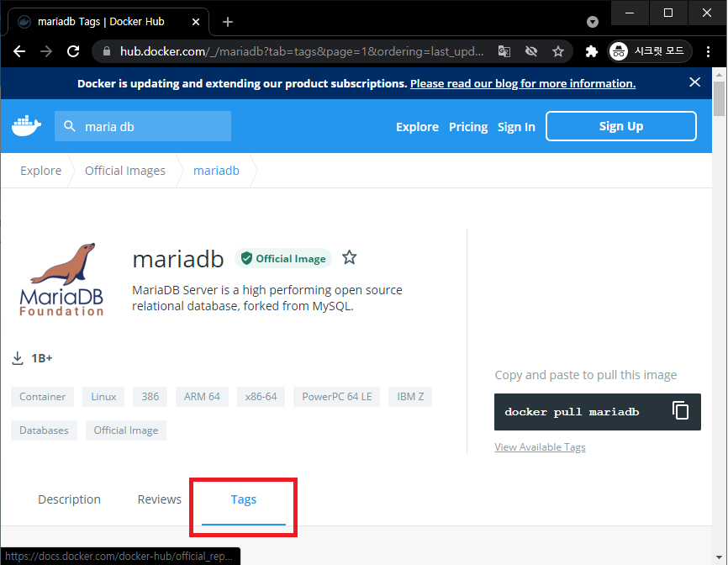
Task: Go to Explore breadcrumb
Action: point(41,171)
